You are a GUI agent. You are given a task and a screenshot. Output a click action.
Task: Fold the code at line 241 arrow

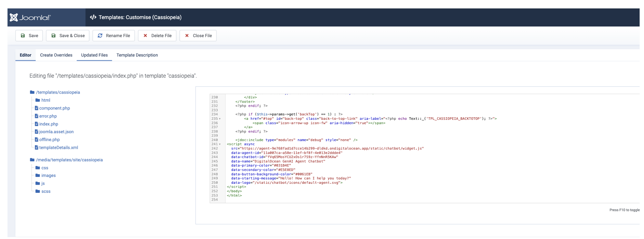pyautogui.click(x=220, y=144)
